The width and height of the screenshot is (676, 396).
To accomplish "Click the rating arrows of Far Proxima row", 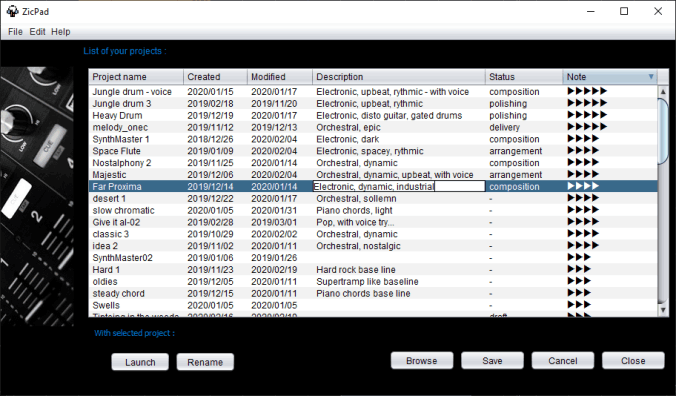I will point(583,186).
